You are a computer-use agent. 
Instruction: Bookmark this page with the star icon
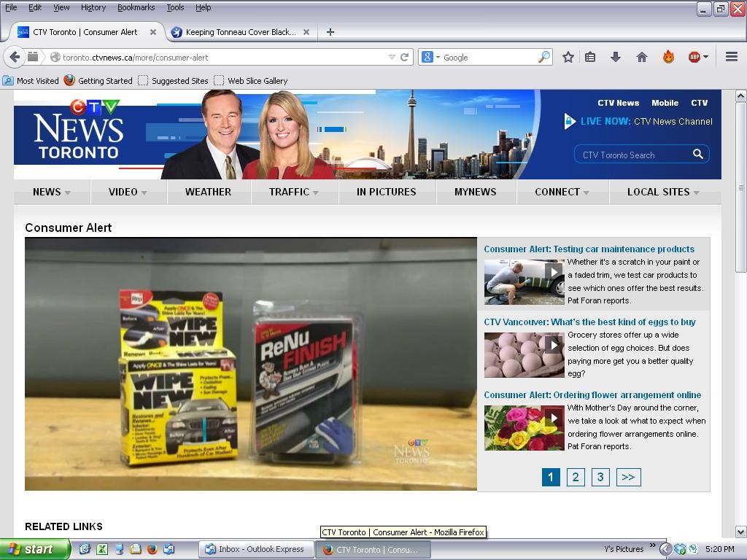pos(568,57)
